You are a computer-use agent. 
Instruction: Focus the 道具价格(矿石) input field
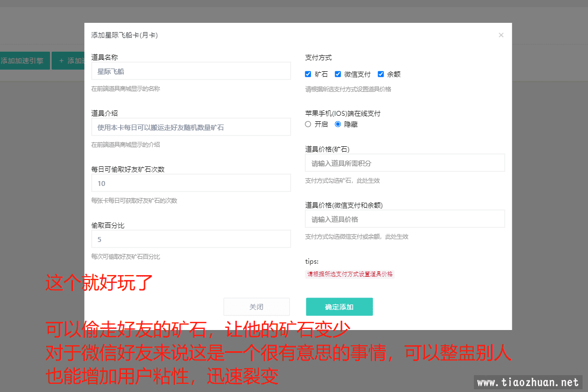tap(405, 163)
